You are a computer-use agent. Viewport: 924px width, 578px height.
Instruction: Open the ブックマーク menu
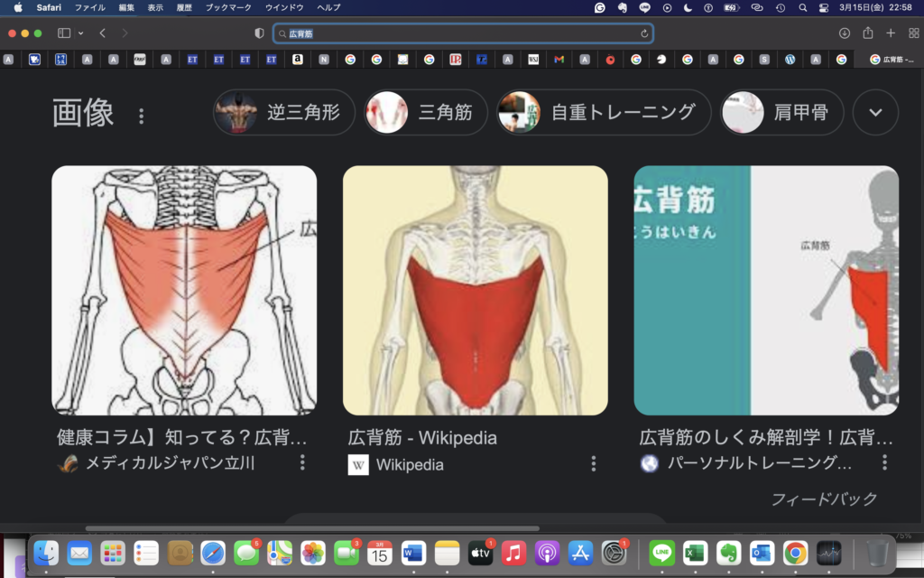[x=228, y=7]
